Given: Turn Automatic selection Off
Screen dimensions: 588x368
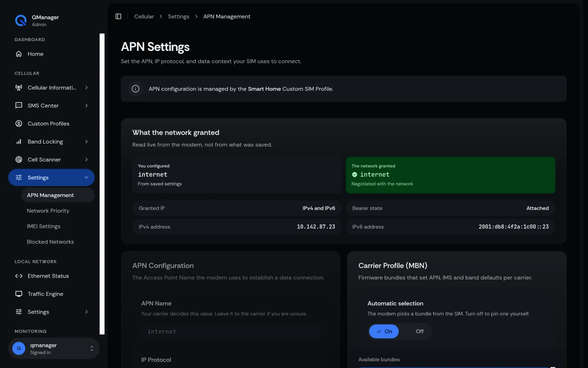Looking at the screenshot, I should [419, 332].
